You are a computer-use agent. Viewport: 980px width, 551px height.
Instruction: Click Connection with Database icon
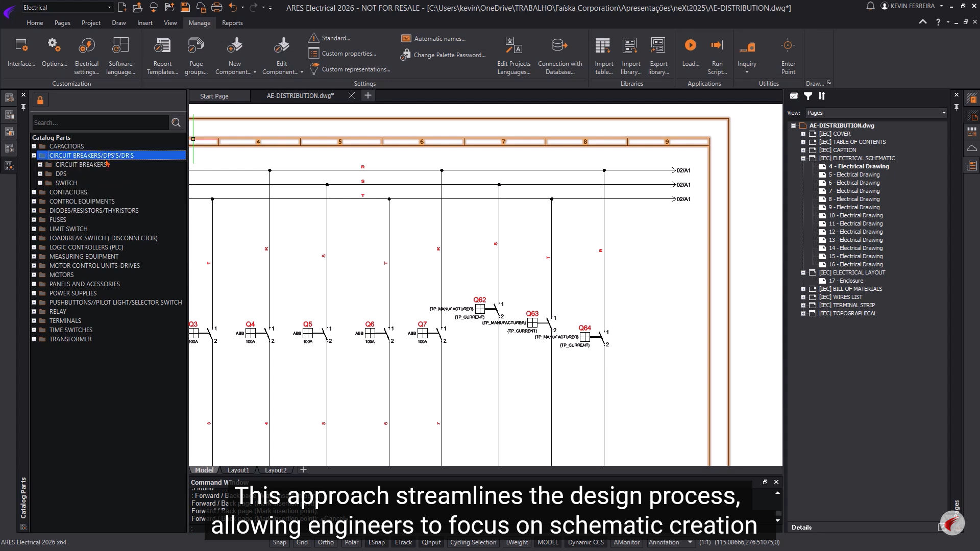[x=560, y=46]
